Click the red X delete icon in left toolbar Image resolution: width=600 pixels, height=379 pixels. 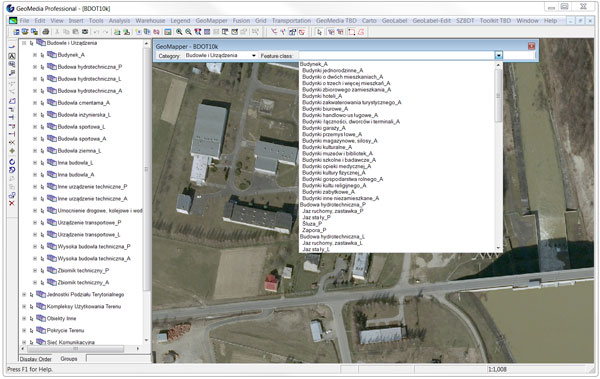click(x=12, y=203)
